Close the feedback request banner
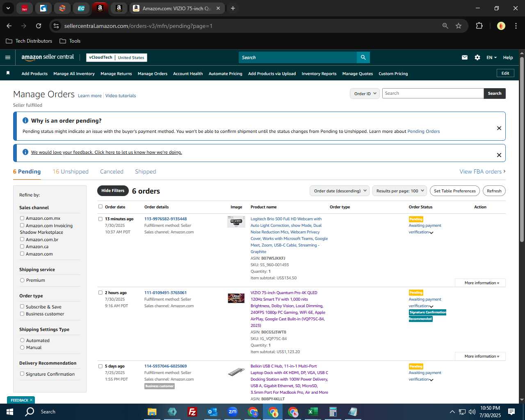The width and height of the screenshot is (525, 420). point(499,155)
